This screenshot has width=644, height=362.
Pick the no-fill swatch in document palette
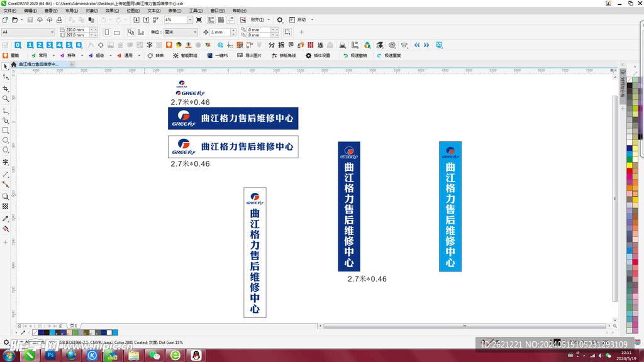click(x=35, y=332)
